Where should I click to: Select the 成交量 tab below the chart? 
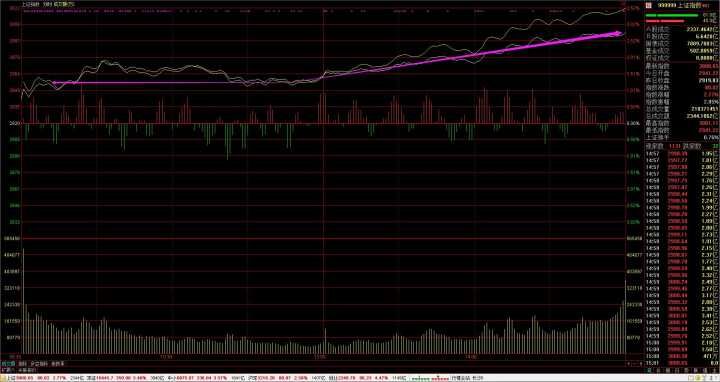[x=9, y=363]
